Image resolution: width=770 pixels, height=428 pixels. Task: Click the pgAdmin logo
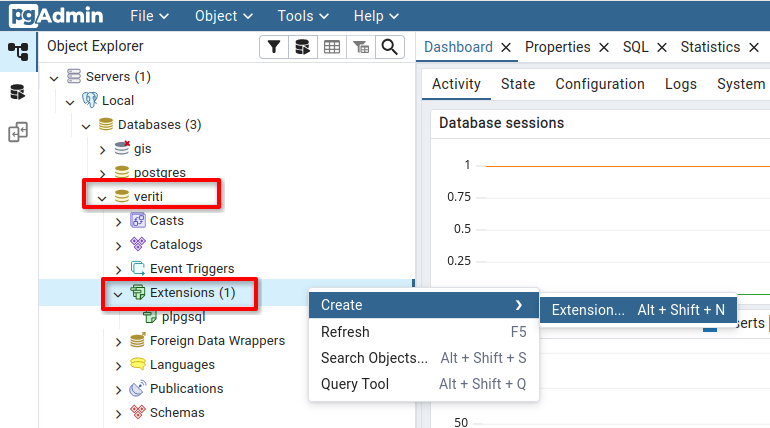(56, 16)
